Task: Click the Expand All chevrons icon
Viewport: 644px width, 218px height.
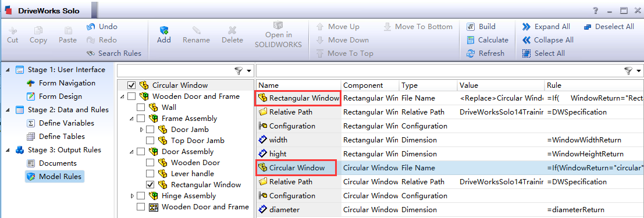Action: tap(526, 27)
